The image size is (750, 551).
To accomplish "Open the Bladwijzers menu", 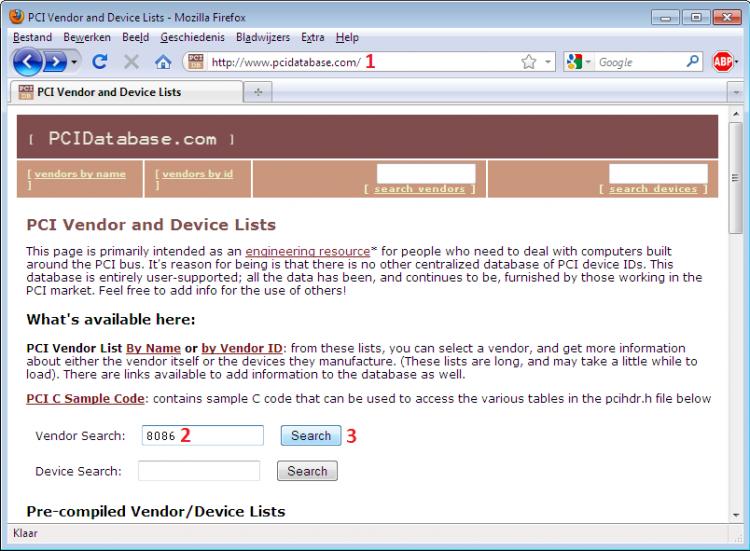I will point(263,37).
